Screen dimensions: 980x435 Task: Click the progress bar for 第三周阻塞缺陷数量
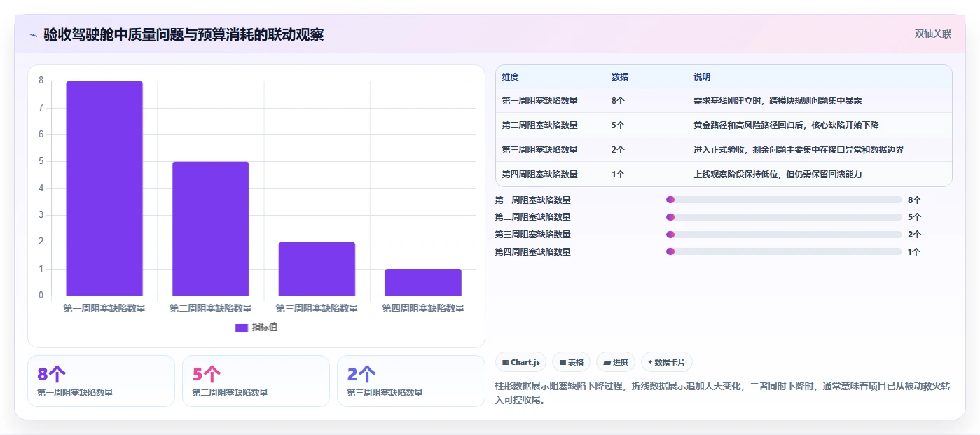pos(784,235)
